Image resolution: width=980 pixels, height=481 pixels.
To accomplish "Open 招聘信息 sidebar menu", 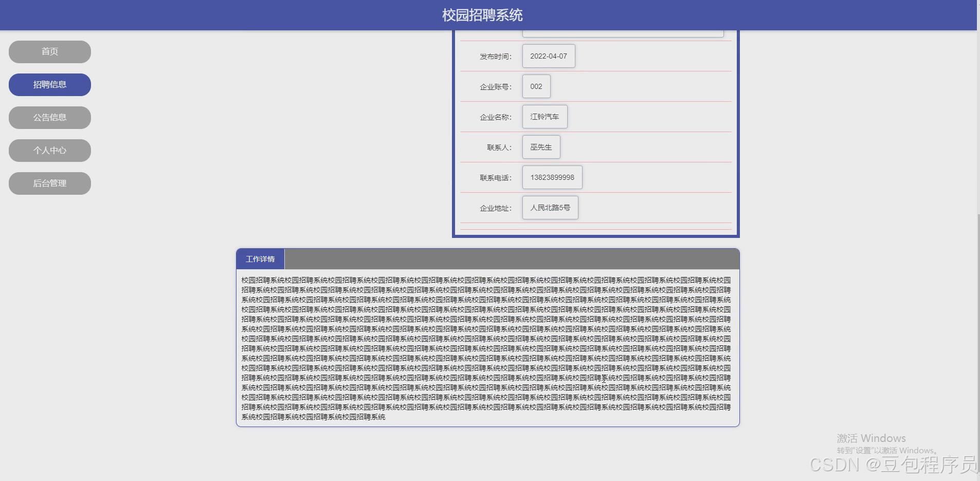I will coord(50,85).
